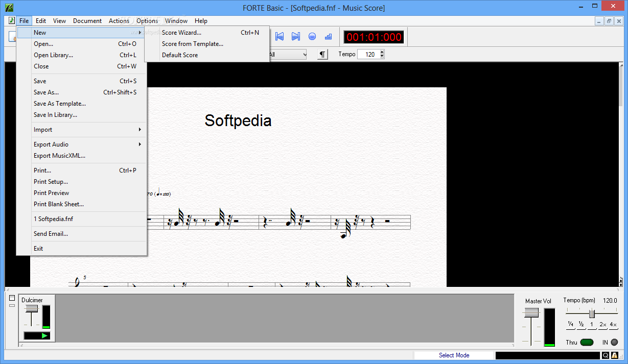This screenshot has height=364, width=628.
Task: Open the View menu
Action: click(x=59, y=21)
